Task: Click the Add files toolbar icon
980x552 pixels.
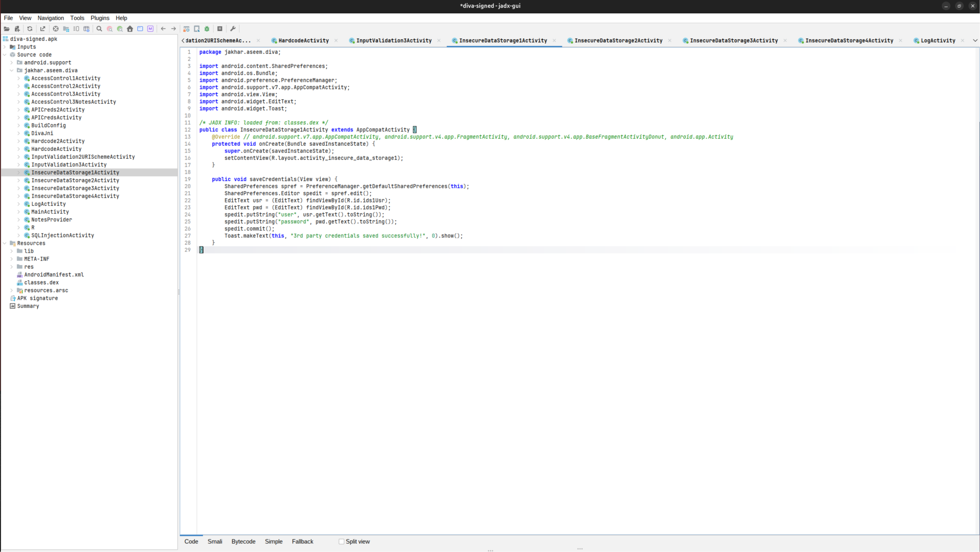Action: tap(17, 29)
